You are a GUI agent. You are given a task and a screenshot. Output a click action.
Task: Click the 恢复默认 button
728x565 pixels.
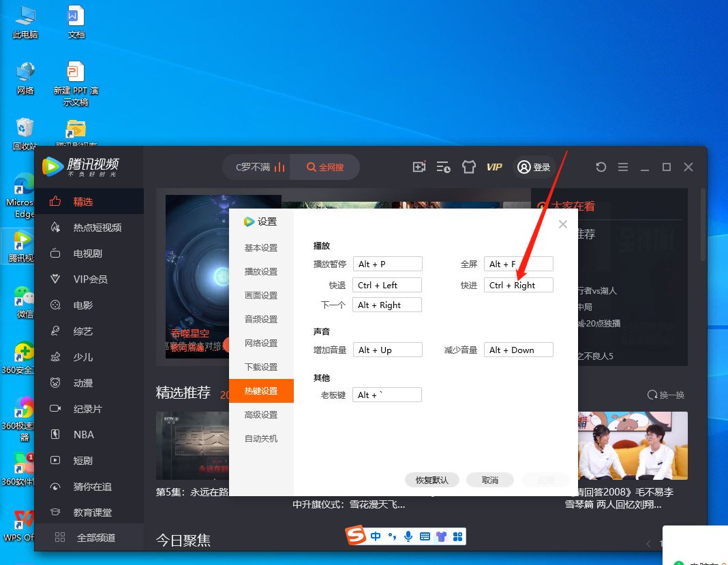coord(431,480)
